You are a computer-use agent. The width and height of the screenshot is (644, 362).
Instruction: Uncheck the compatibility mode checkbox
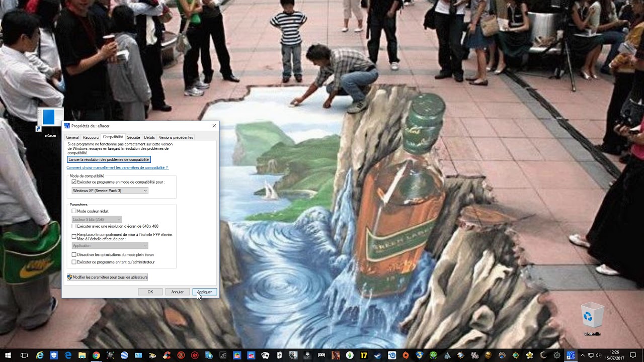[x=74, y=182]
